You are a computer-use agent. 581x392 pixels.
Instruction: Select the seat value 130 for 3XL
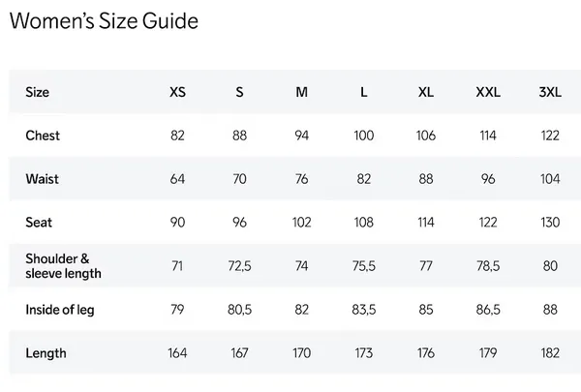tap(550, 223)
